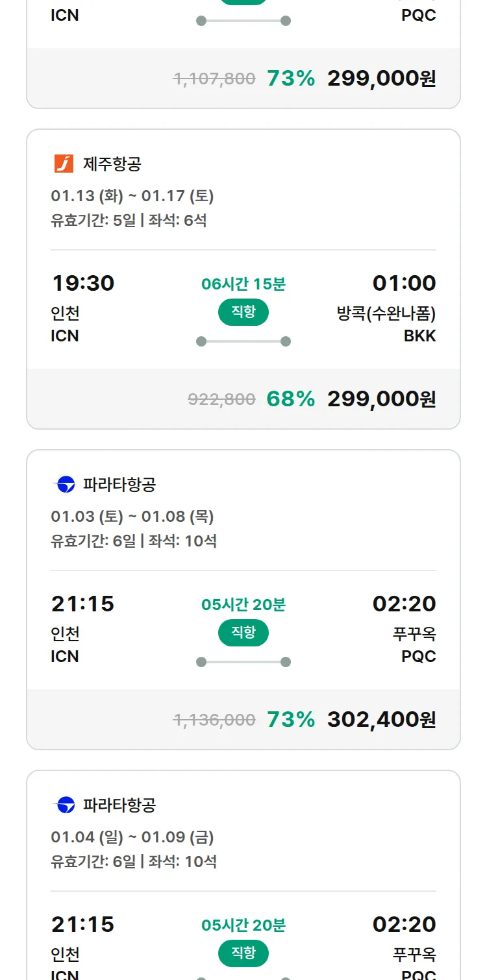Click the 19:30 Incheon departure time
The width and height of the screenshot is (487, 980).
(x=82, y=283)
